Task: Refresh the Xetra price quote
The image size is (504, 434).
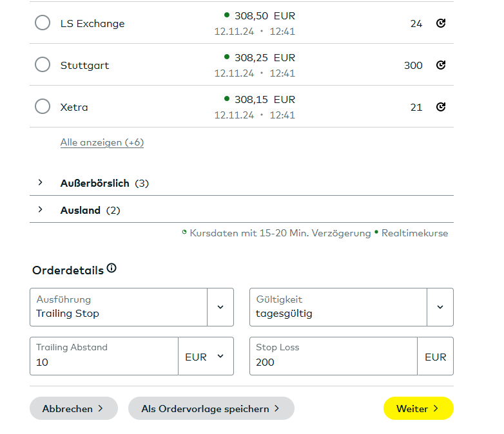Action: 441,107
